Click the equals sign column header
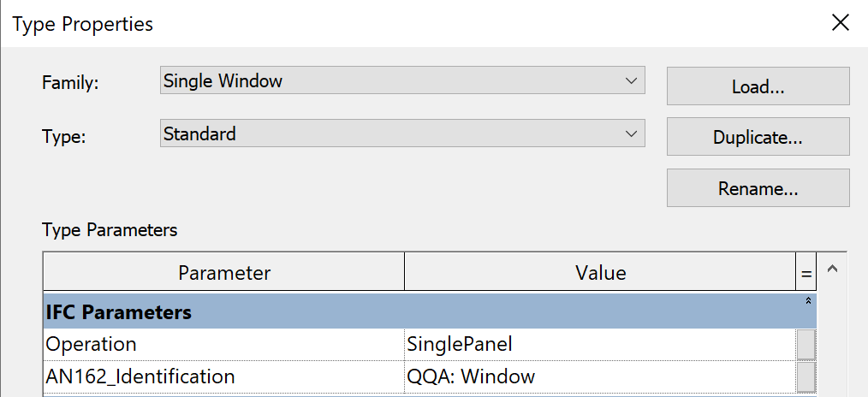868x397 pixels. [x=806, y=272]
